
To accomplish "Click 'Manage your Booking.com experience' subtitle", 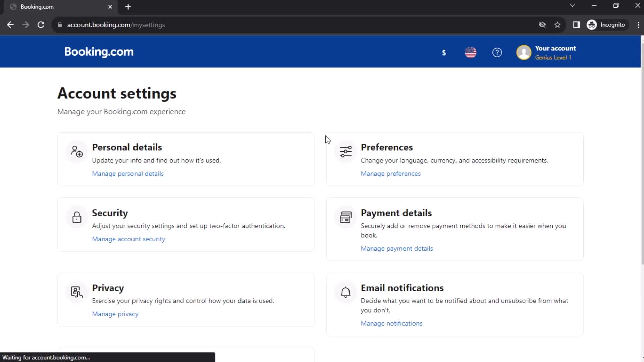I will click(x=121, y=112).
